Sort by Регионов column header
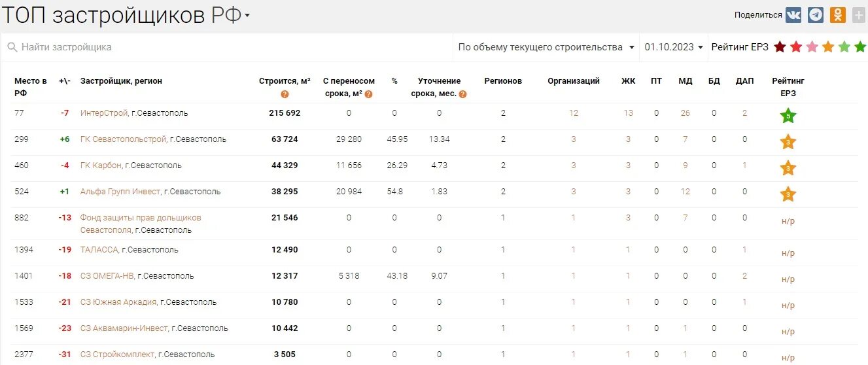Image resolution: width=868 pixels, height=365 pixels. (x=503, y=81)
